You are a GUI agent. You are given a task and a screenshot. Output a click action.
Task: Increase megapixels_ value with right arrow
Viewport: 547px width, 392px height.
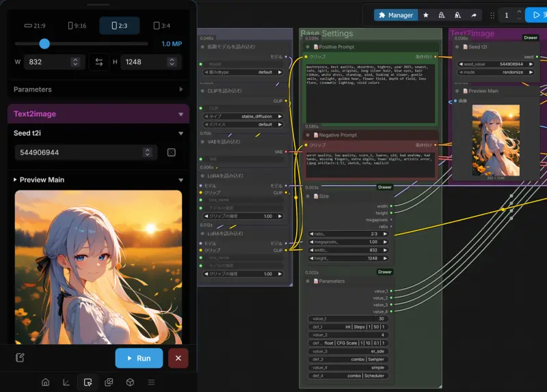coord(385,242)
